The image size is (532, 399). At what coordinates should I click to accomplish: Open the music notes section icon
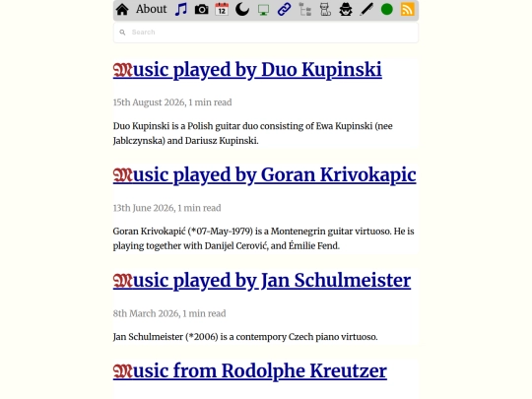[181, 10]
